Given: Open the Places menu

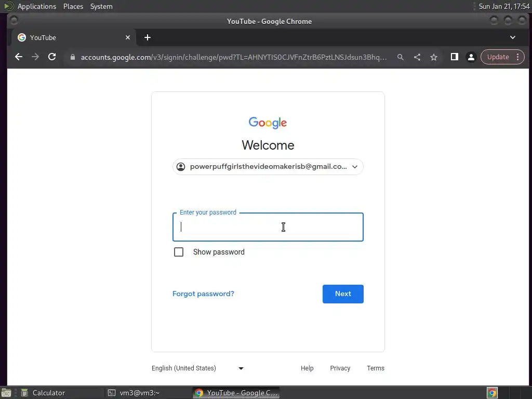Looking at the screenshot, I should 73,6.
